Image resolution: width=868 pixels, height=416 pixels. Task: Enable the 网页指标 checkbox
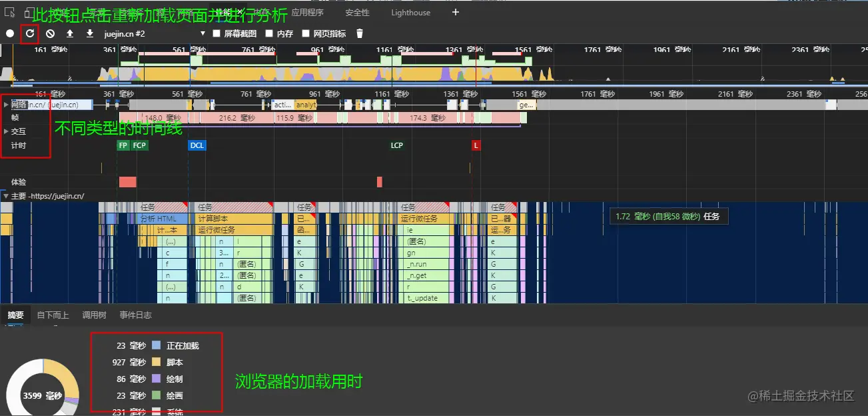(306, 33)
